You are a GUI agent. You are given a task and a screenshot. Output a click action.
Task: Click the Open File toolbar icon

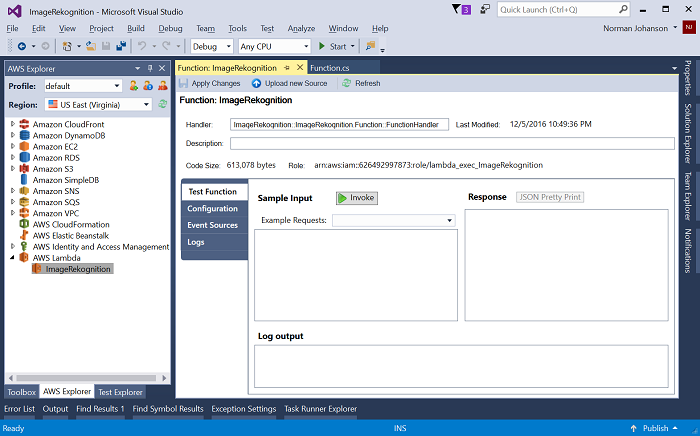(x=91, y=46)
